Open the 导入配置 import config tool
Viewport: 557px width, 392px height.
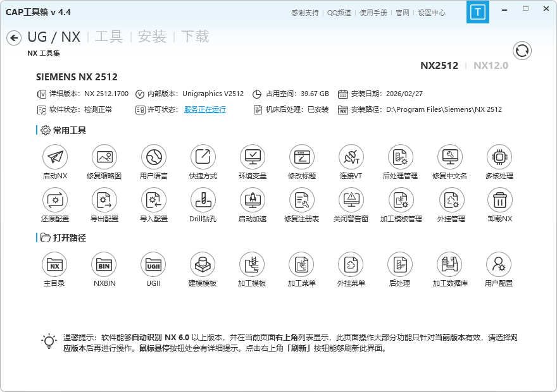[154, 204]
